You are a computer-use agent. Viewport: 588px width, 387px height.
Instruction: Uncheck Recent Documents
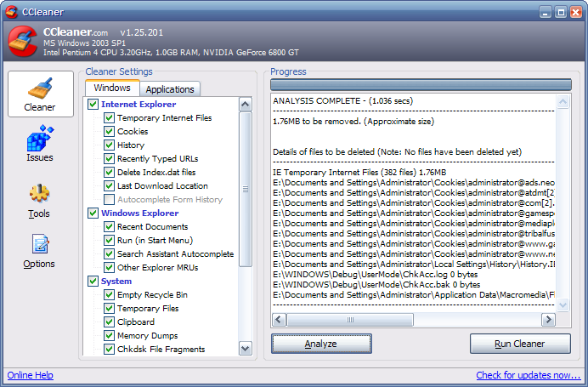tap(109, 226)
